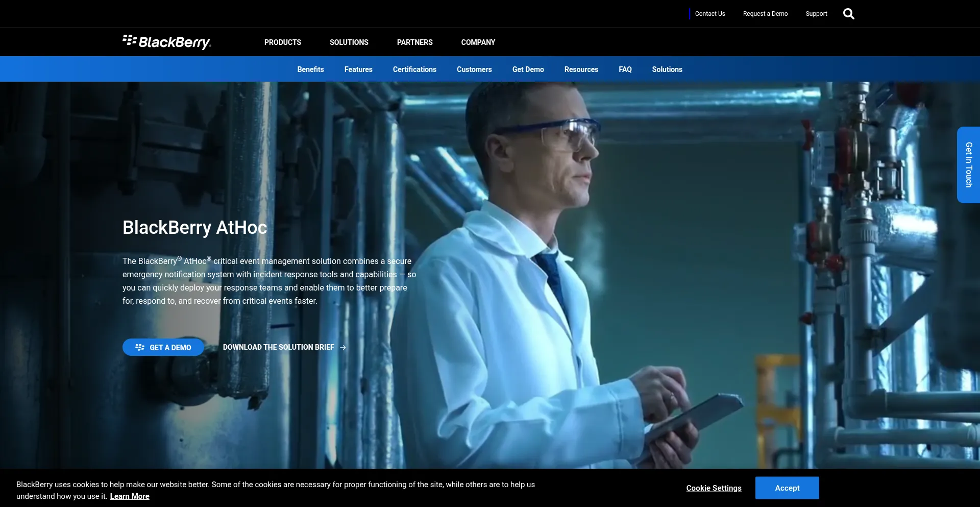
Task: Open the Resources section link
Action: click(x=581, y=69)
